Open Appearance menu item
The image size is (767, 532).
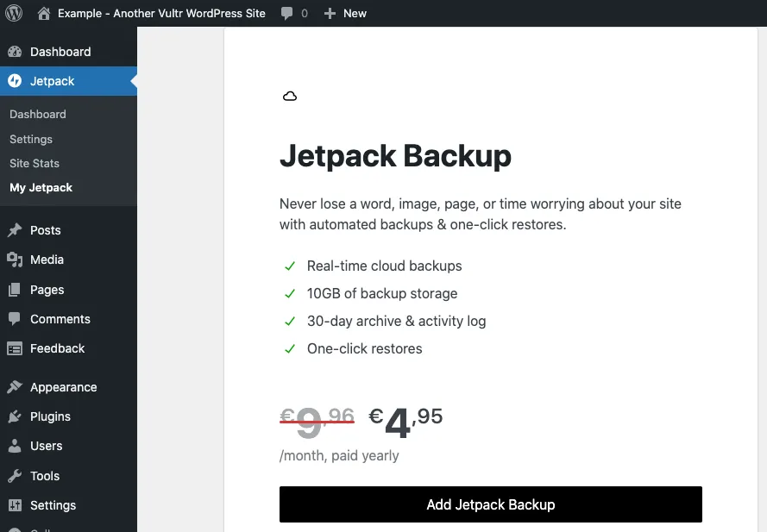coord(68,387)
